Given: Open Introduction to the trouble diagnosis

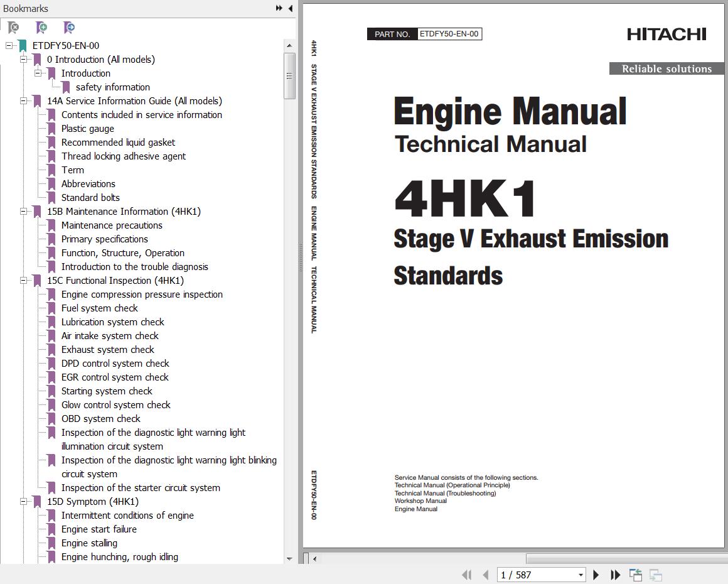Looking at the screenshot, I should 135,267.
